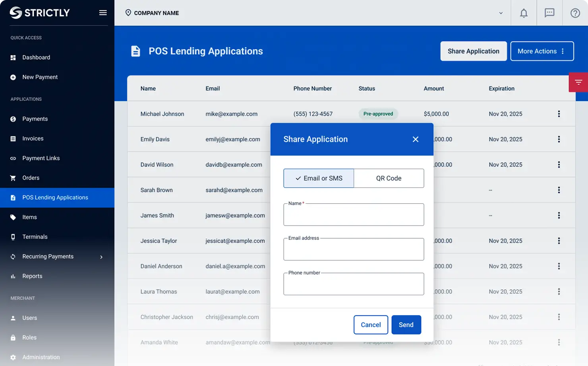Click the Reports bar chart icon

pos(13,276)
